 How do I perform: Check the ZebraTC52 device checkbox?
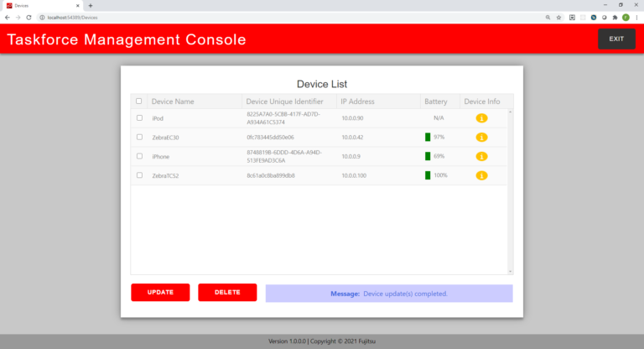140,175
